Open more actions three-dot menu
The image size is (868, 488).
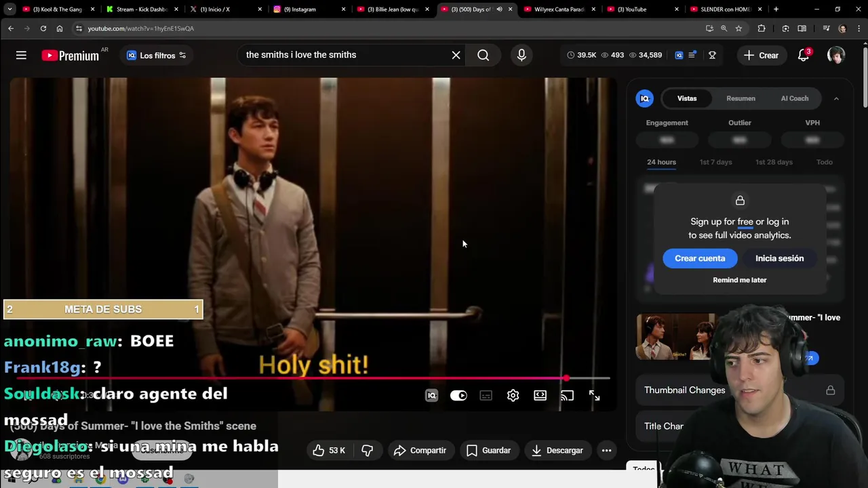tap(606, 450)
